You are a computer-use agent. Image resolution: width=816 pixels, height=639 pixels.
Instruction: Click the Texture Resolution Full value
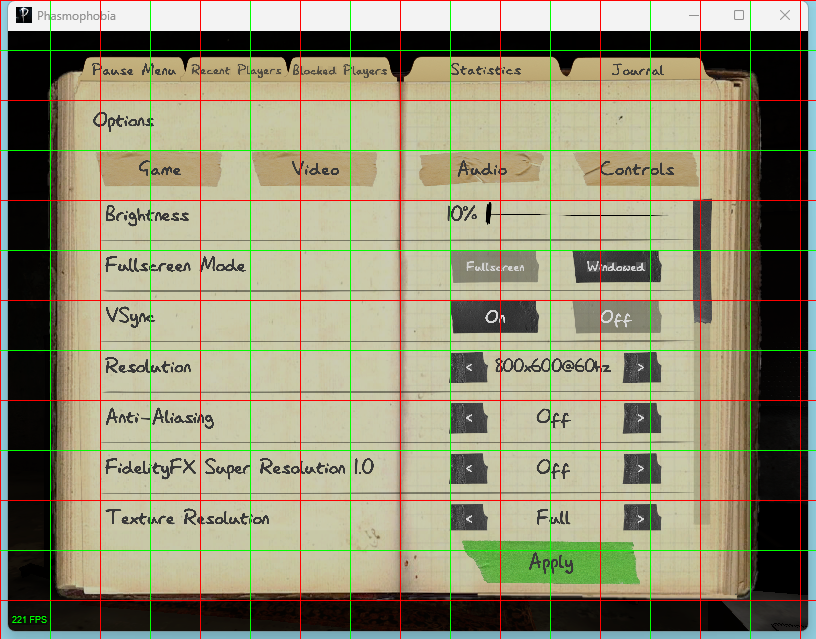(553, 517)
